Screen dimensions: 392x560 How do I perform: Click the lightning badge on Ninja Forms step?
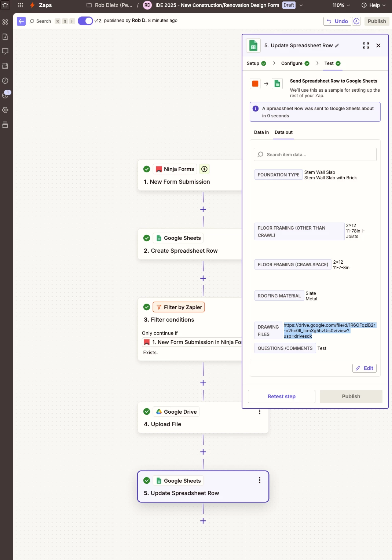[205, 169]
